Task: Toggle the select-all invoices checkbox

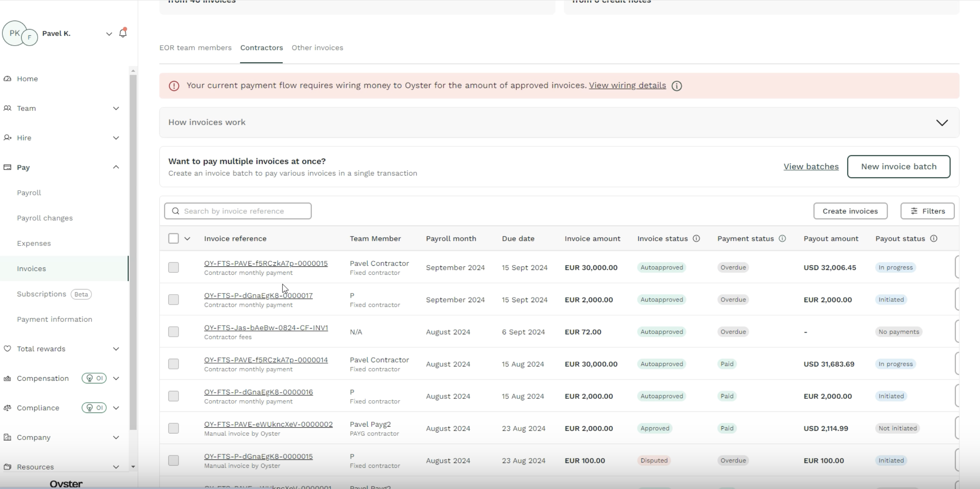Action: [x=174, y=238]
